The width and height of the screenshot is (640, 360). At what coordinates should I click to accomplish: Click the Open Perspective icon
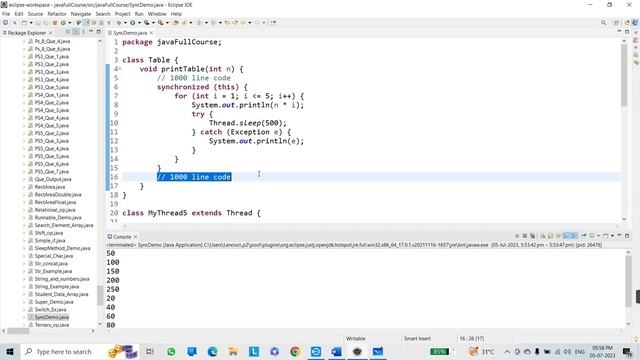pyautogui.click(x=617, y=23)
